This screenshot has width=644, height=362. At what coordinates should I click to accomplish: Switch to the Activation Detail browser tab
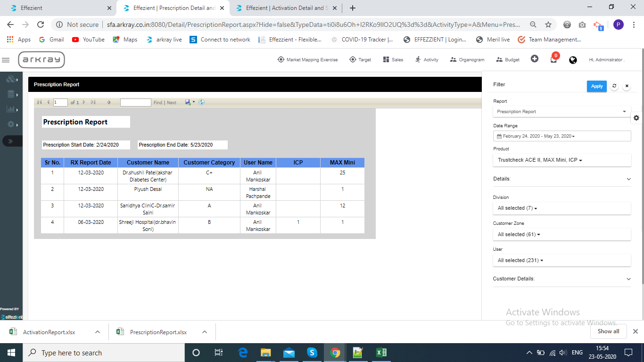(x=284, y=8)
